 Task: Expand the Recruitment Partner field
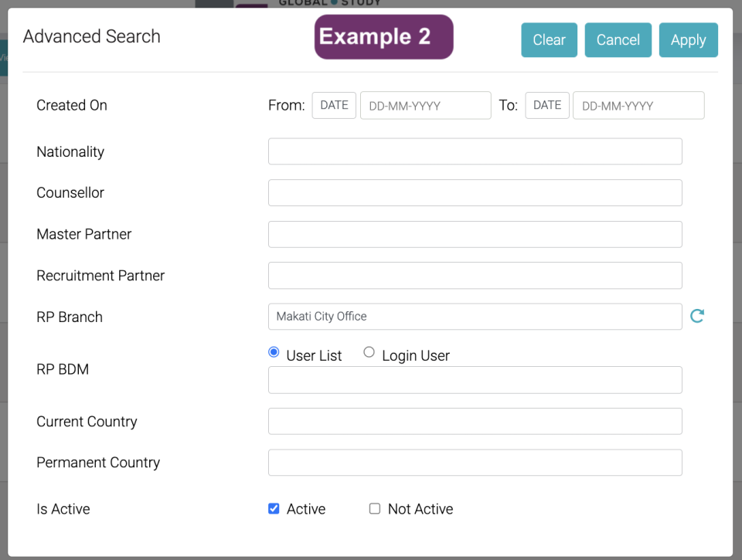(475, 276)
